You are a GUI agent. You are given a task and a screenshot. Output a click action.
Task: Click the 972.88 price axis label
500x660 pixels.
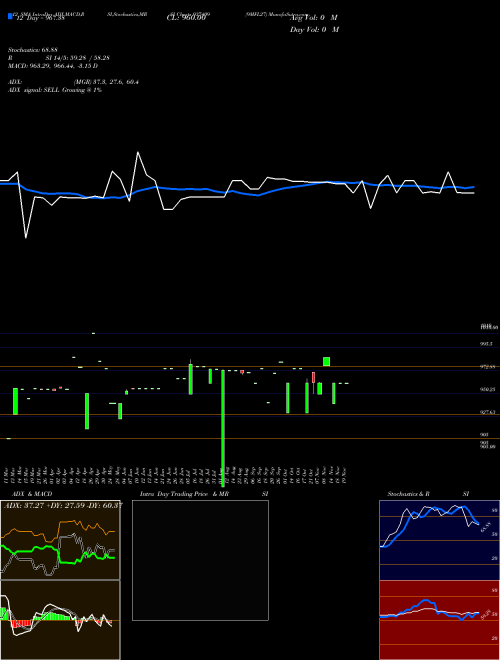click(489, 367)
